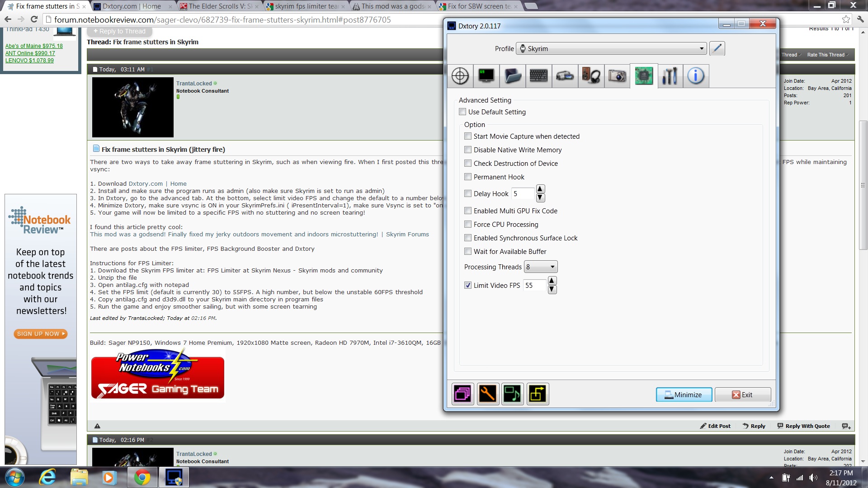Open Windows Explorer folder on taskbar

pyautogui.click(x=79, y=477)
